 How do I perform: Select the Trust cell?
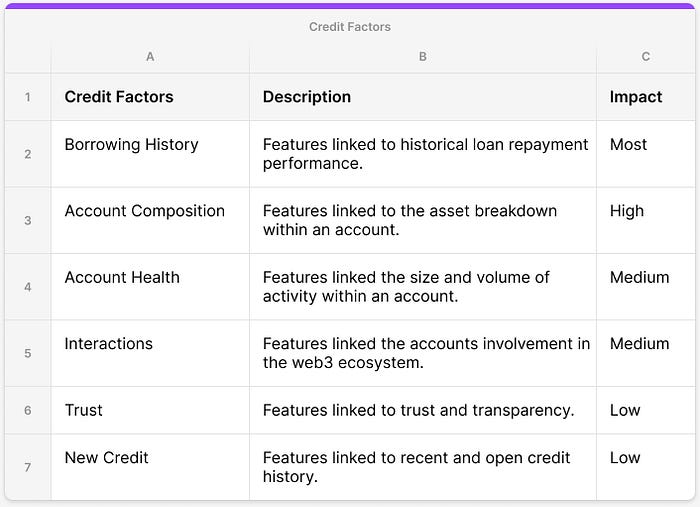click(x=84, y=410)
